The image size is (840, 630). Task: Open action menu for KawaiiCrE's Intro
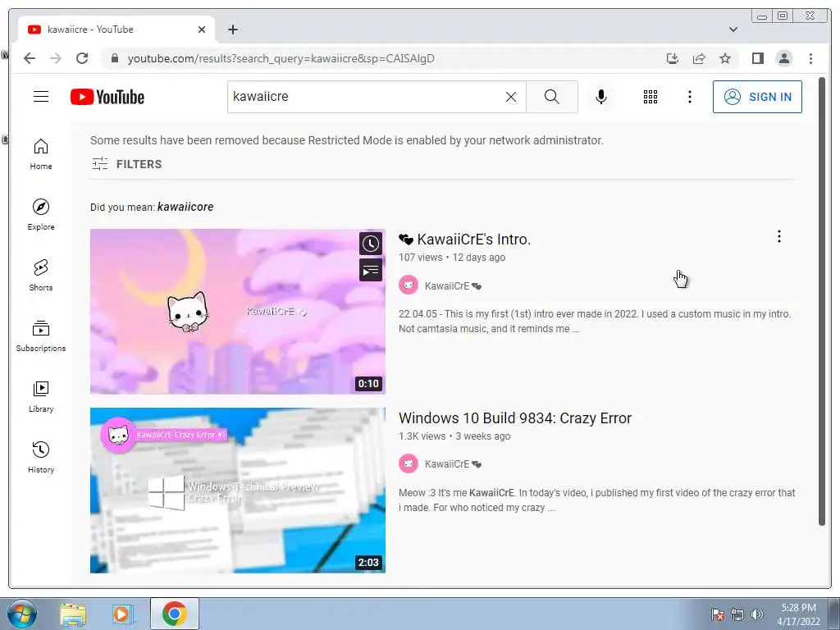[779, 236]
